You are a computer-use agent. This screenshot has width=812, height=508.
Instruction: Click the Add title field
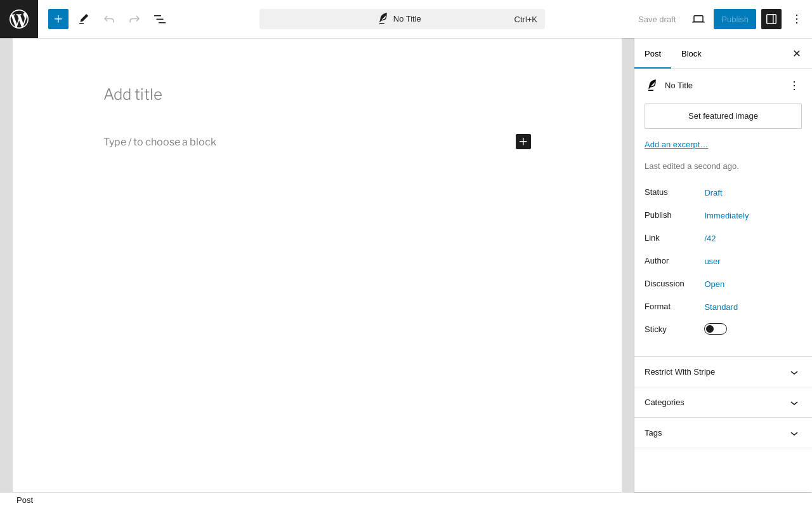(x=317, y=95)
